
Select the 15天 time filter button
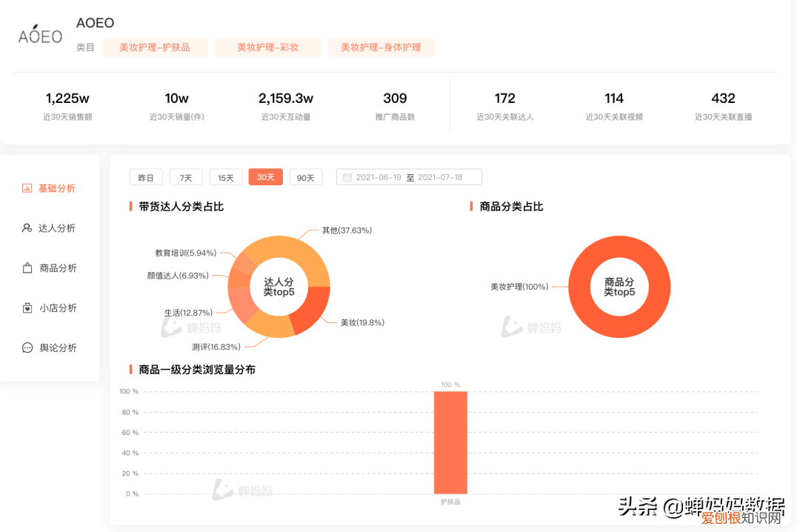click(x=226, y=177)
